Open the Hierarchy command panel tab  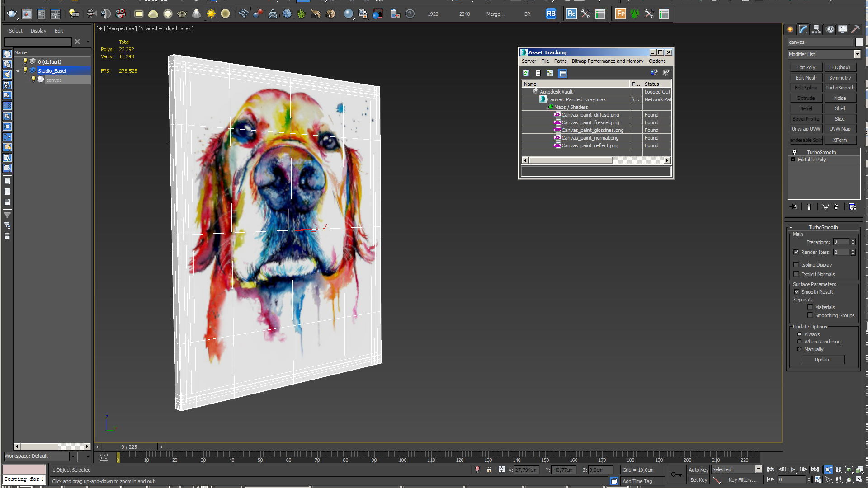(816, 29)
